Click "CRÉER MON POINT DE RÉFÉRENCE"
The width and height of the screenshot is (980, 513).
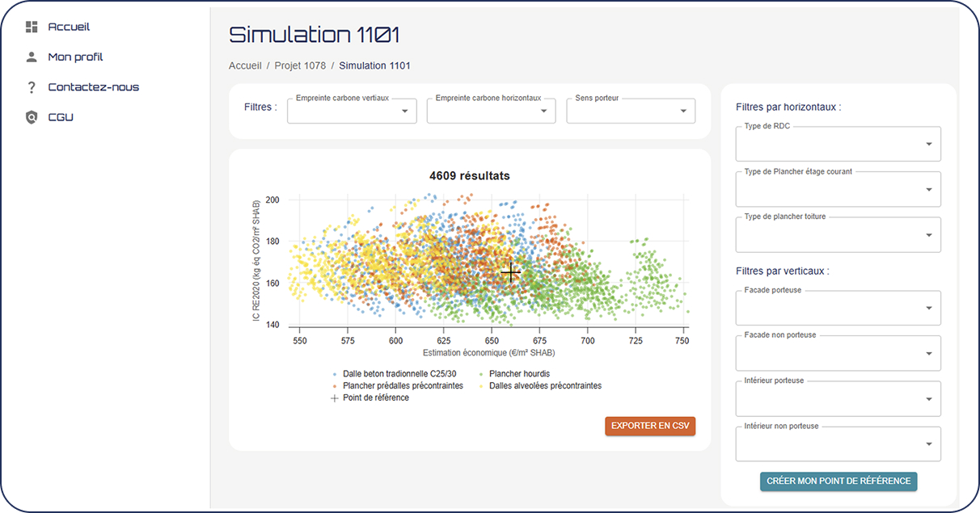[x=838, y=481]
